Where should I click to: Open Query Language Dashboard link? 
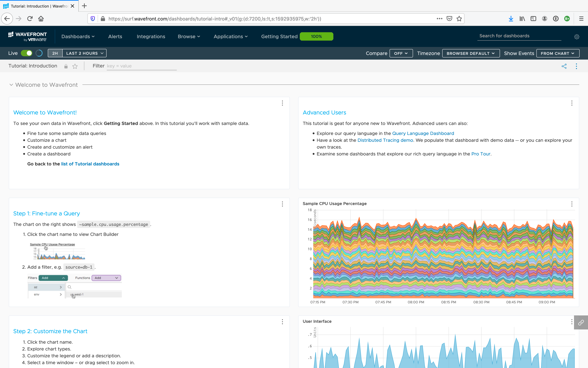(x=423, y=133)
